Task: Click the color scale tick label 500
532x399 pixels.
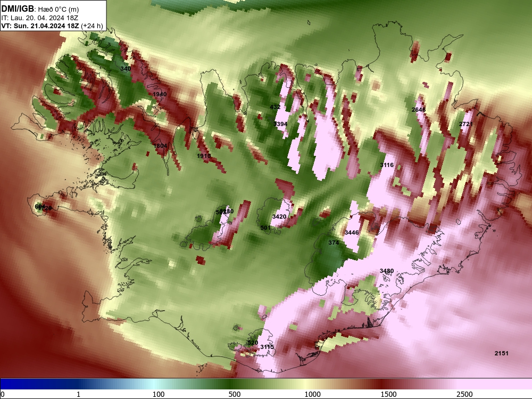Action: [x=235, y=394]
